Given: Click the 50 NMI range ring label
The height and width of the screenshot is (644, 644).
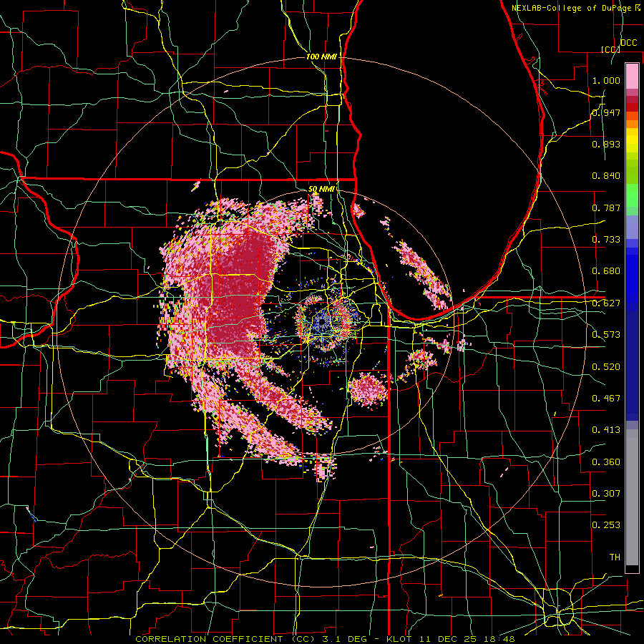Looking at the screenshot, I should [321, 190].
